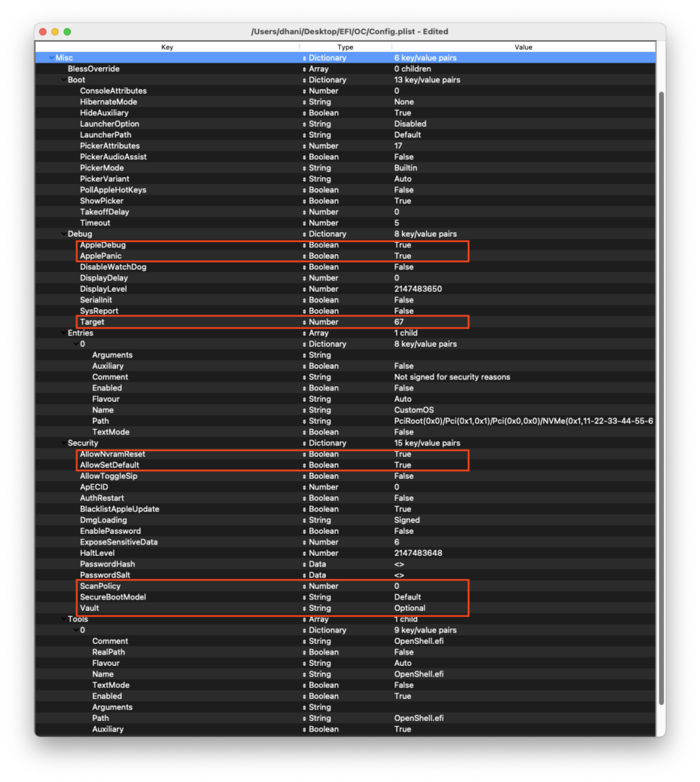Select the AllowToggleSip key
The width and height of the screenshot is (700, 782).
point(108,476)
